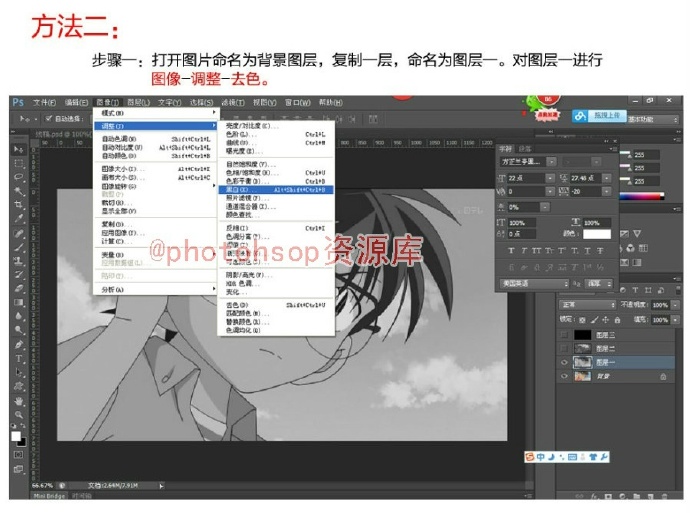The height and width of the screenshot is (513, 690).
Task: Open the 图层(L) menu
Action: pyautogui.click(x=139, y=103)
